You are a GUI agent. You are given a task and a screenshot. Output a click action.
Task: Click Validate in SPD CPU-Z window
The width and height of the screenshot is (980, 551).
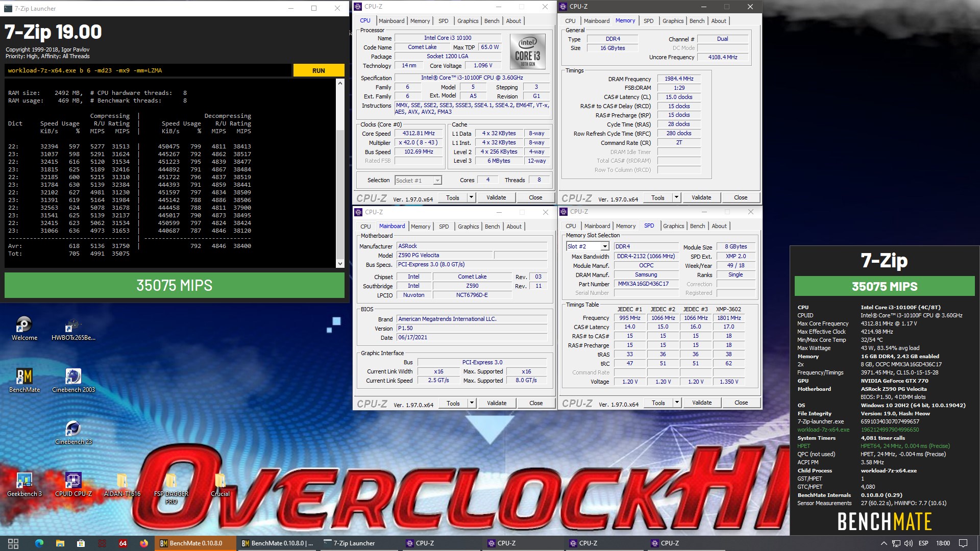coord(702,403)
